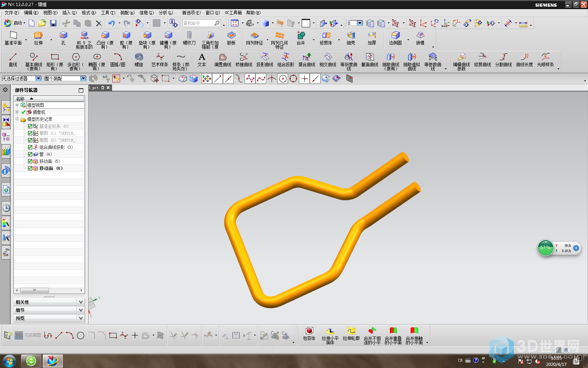Toggle checkbox for 基准坐标系 (0)
The height and width of the screenshot is (368, 588).
point(30,126)
